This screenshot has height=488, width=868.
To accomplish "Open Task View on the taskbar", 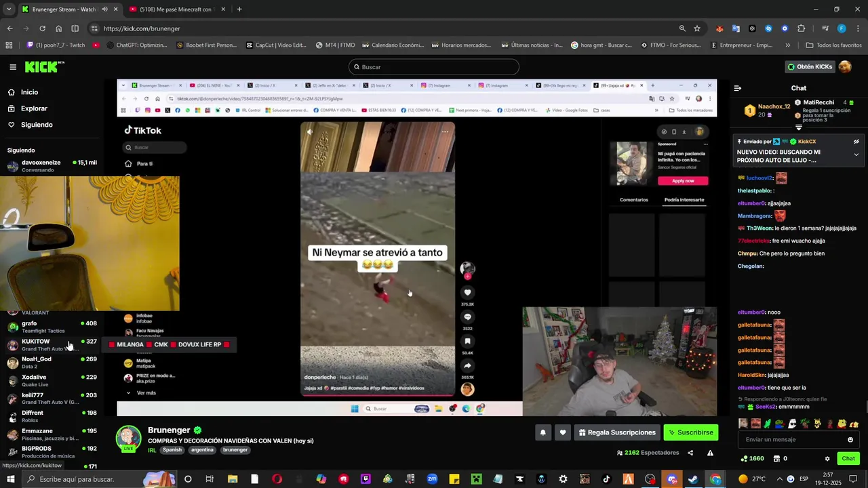I will pos(210,479).
